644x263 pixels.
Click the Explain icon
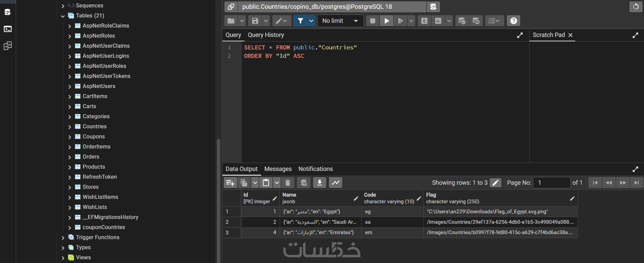pyautogui.click(x=424, y=21)
